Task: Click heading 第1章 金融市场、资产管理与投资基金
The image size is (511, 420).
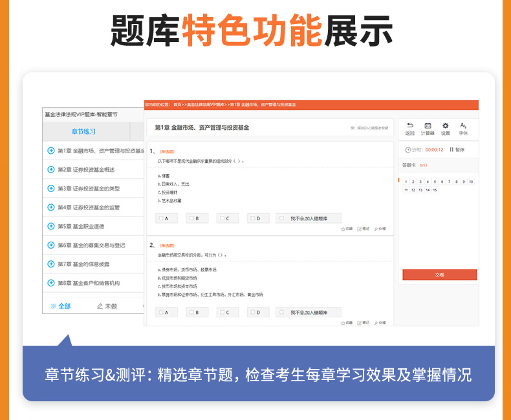Action: coord(202,128)
